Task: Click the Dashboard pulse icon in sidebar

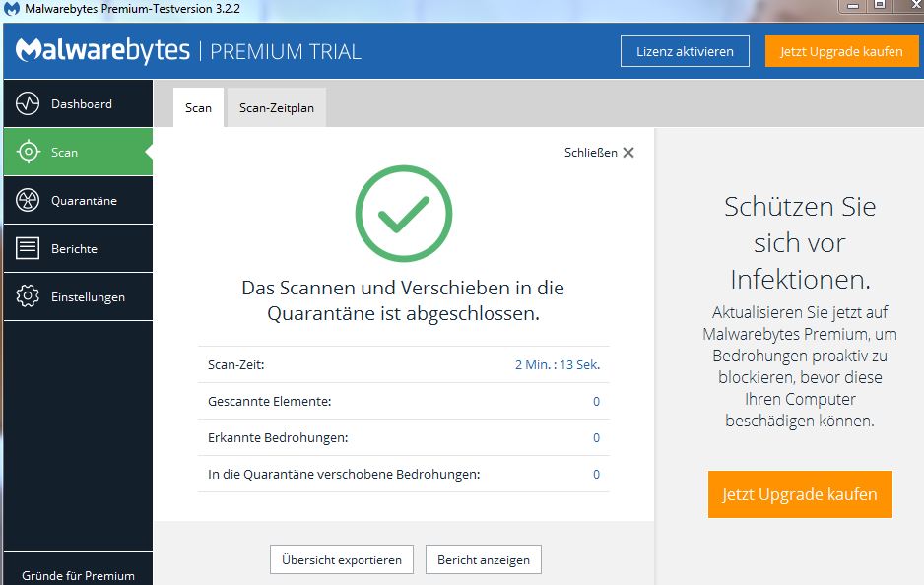Action: pos(28,104)
